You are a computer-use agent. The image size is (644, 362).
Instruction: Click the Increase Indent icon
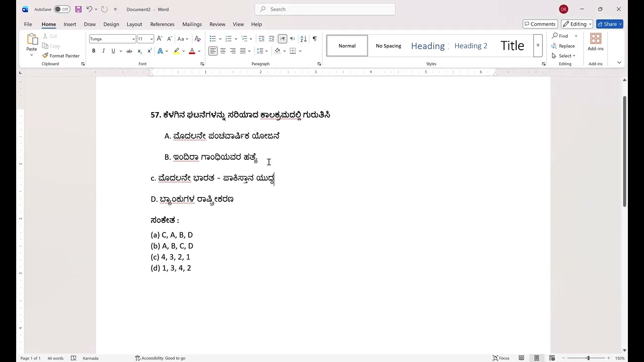click(x=272, y=39)
